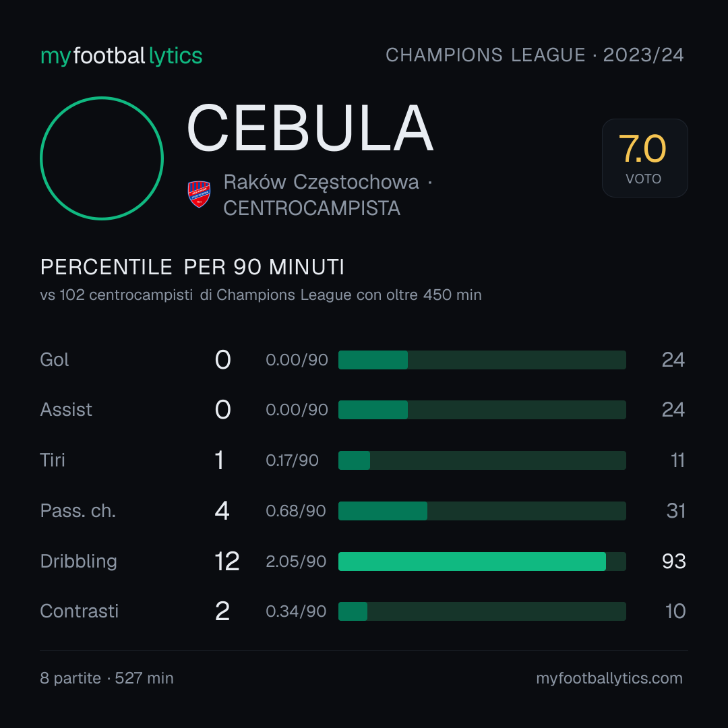Click the Tiri percentile bar
This screenshot has width=728, height=728.
click(x=482, y=460)
